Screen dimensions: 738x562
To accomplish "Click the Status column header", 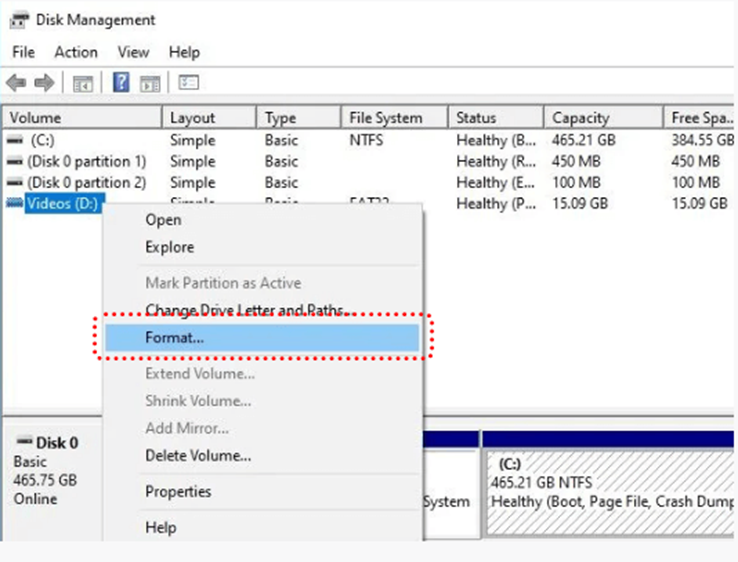I will coord(476,118).
